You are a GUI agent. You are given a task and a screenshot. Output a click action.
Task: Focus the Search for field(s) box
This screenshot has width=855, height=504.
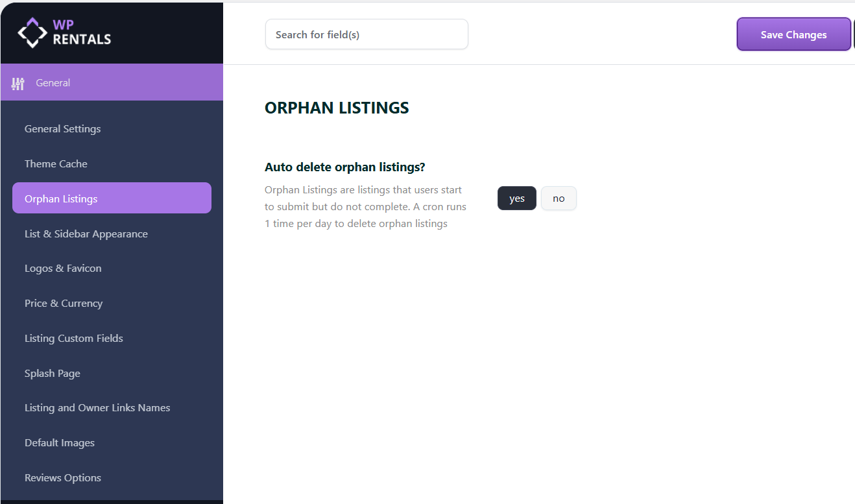coord(367,34)
